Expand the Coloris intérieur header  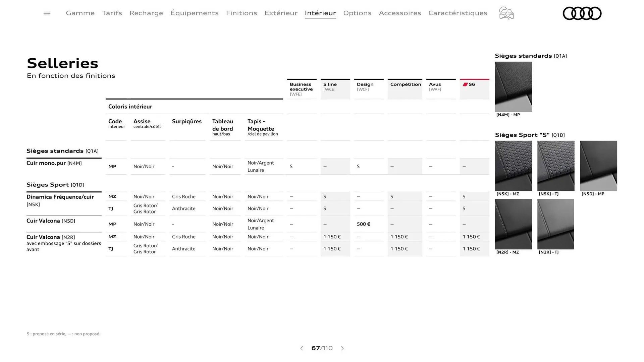pyautogui.click(x=130, y=107)
